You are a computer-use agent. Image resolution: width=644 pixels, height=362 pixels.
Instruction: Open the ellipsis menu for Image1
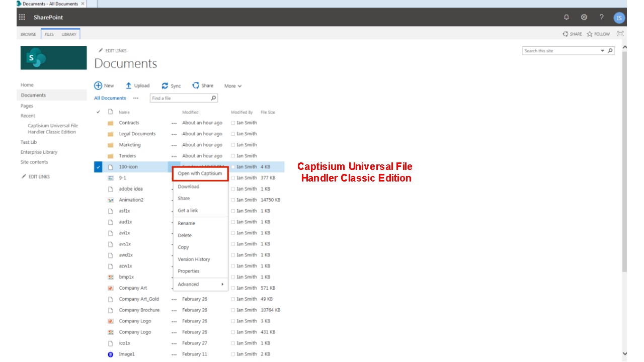[x=174, y=354]
